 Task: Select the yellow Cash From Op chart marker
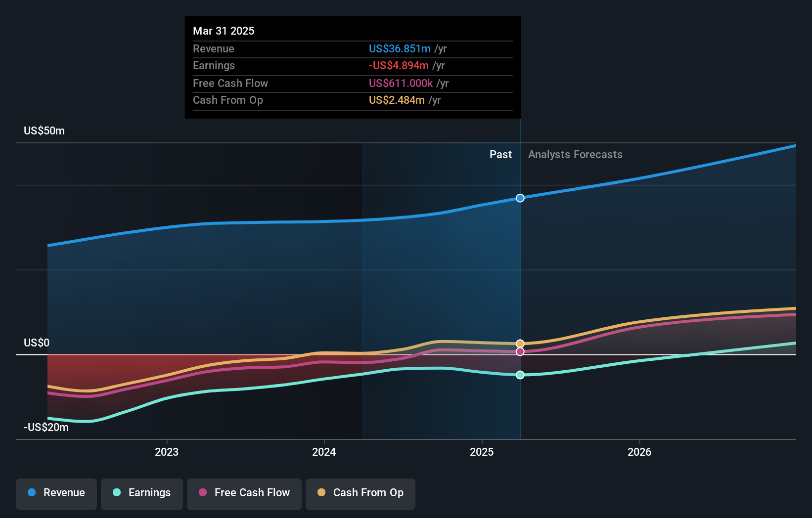tap(520, 343)
